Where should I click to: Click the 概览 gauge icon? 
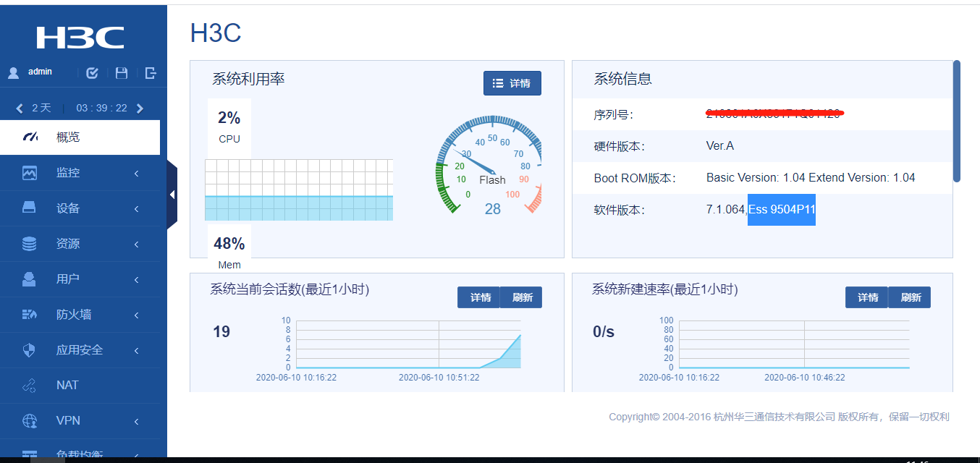coord(30,137)
